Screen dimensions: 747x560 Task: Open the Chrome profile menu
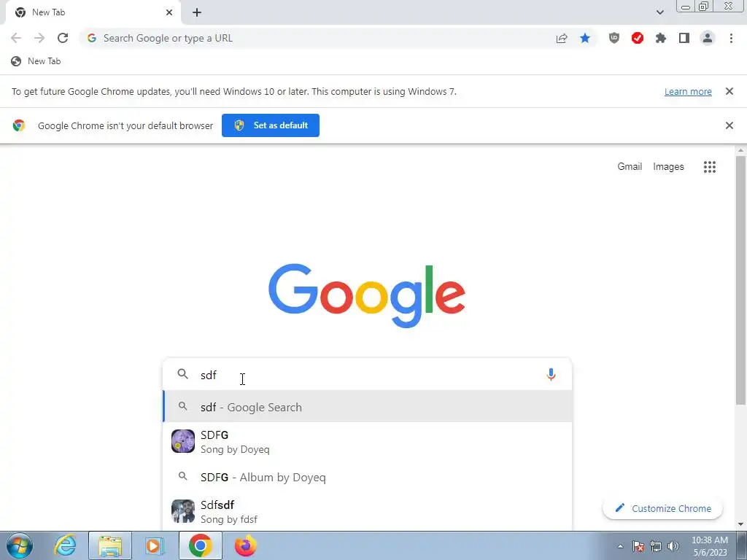708,38
